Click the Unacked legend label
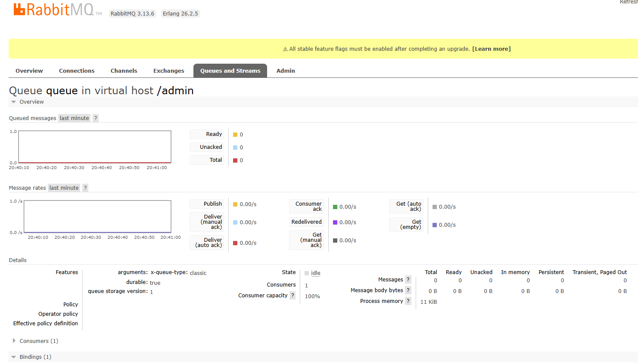Screen dimensions: 638x364 tap(207, 147)
